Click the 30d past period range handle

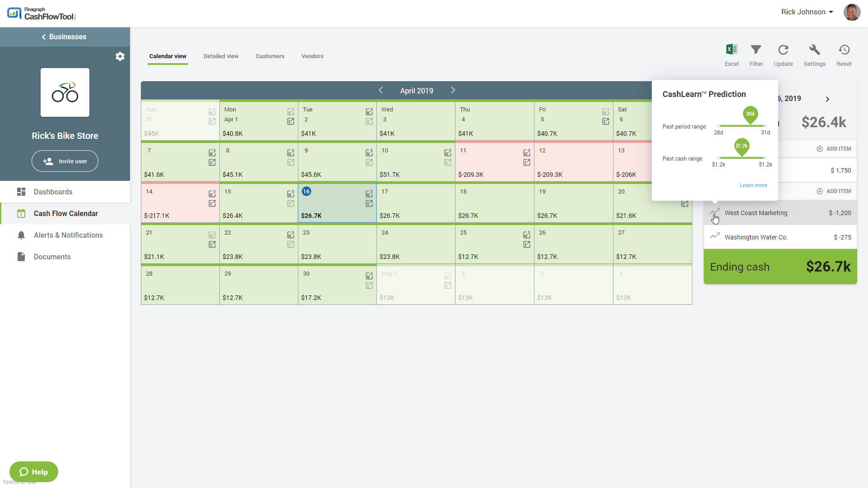pyautogui.click(x=750, y=115)
